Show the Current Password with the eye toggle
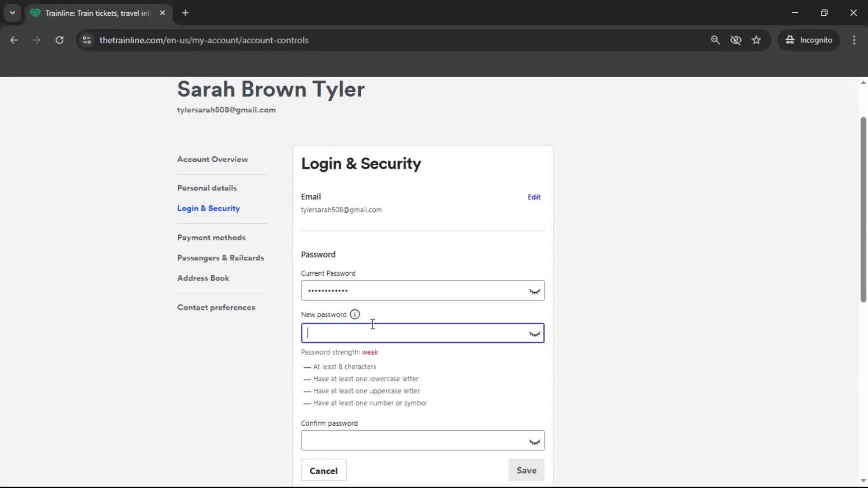Viewport: 868px width, 488px height. pos(534,291)
